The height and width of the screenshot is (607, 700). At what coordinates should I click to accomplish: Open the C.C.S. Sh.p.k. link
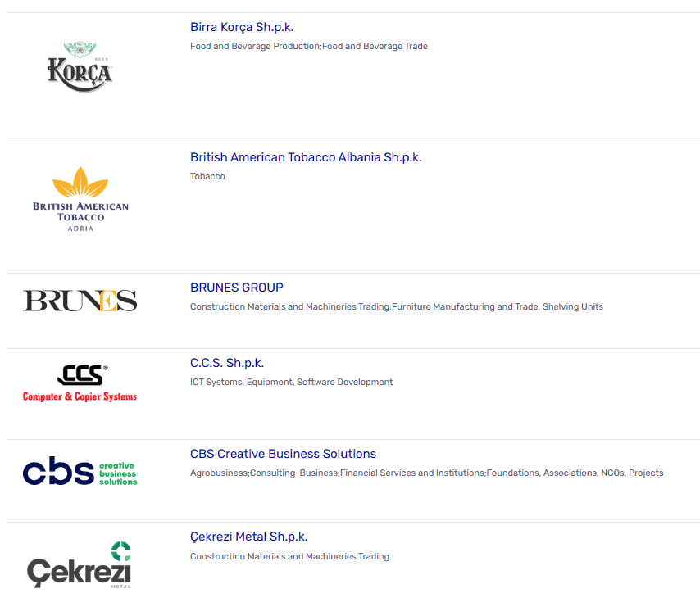coord(227,363)
